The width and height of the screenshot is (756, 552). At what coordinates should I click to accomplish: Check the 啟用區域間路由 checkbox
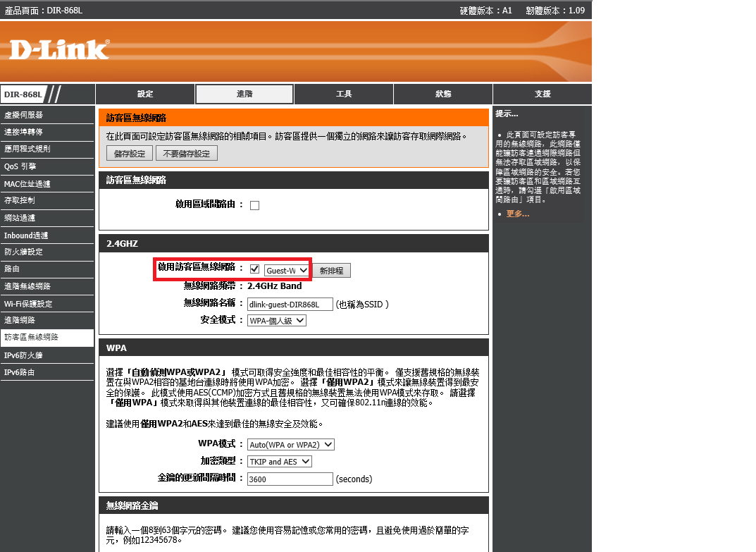[x=255, y=205]
